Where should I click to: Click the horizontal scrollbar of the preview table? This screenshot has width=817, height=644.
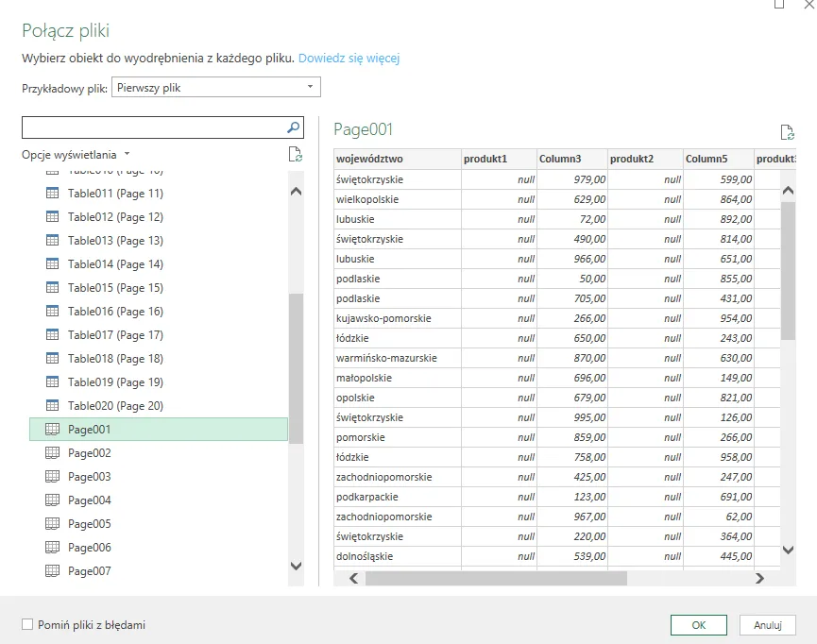[496, 578]
